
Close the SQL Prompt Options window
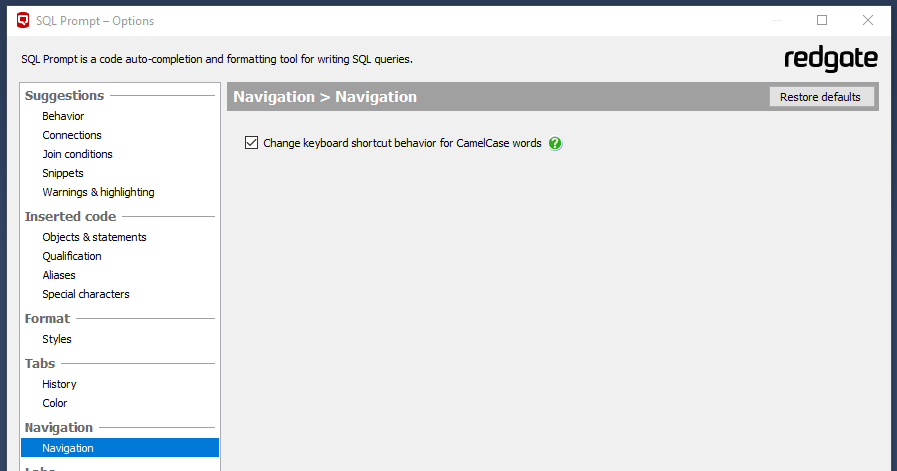867,20
